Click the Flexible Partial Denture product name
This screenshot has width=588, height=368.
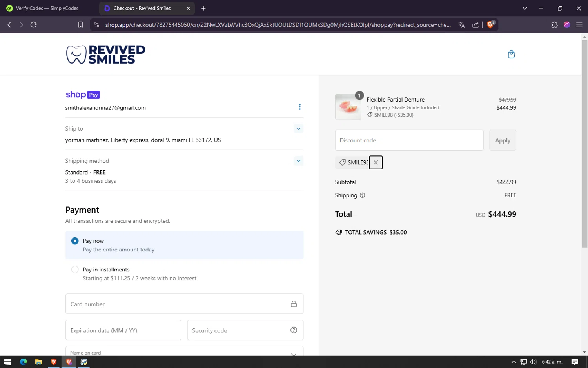396,100
